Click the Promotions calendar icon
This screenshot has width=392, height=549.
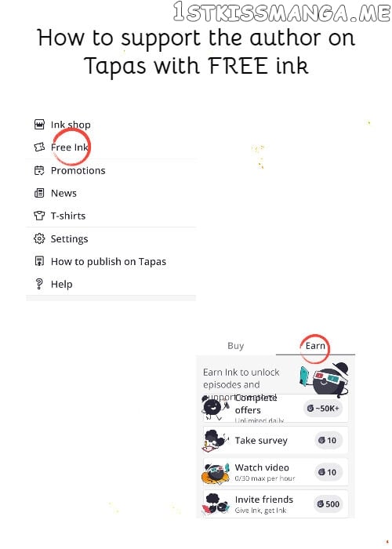coord(39,170)
